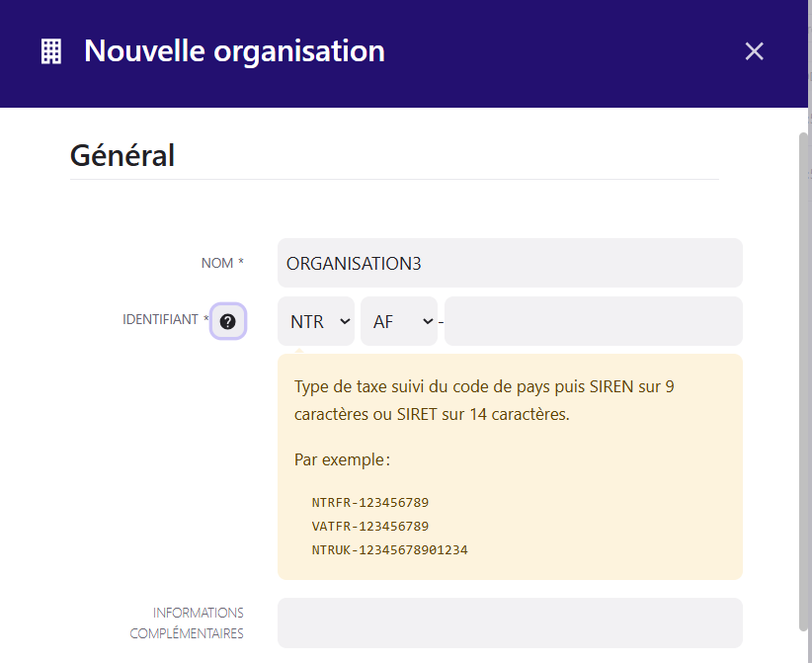Click the Nouvelle organisation title
This screenshot has height=663, width=812.
point(234,51)
